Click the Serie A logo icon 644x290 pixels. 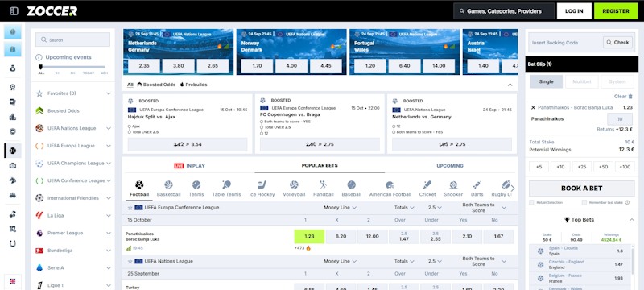[x=39, y=267]
